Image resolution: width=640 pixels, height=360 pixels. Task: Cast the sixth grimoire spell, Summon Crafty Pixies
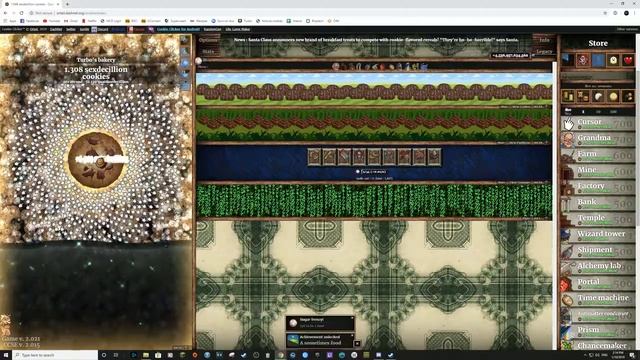[x=389, y=157]
